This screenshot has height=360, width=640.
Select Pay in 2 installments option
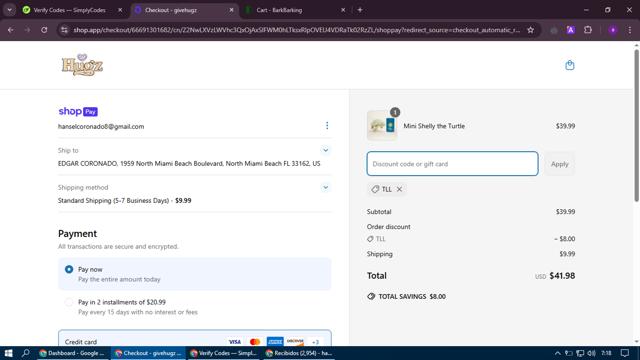[69, 302]
